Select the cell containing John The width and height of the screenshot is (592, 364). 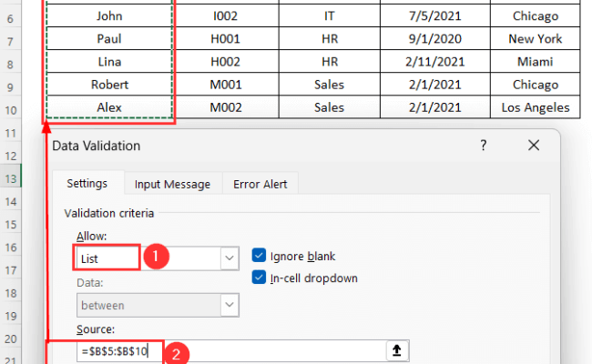(109, 15)
